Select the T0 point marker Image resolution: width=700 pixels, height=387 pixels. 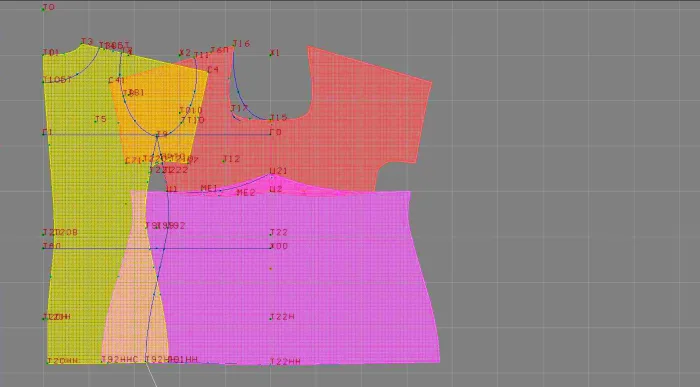click(43, 9)
